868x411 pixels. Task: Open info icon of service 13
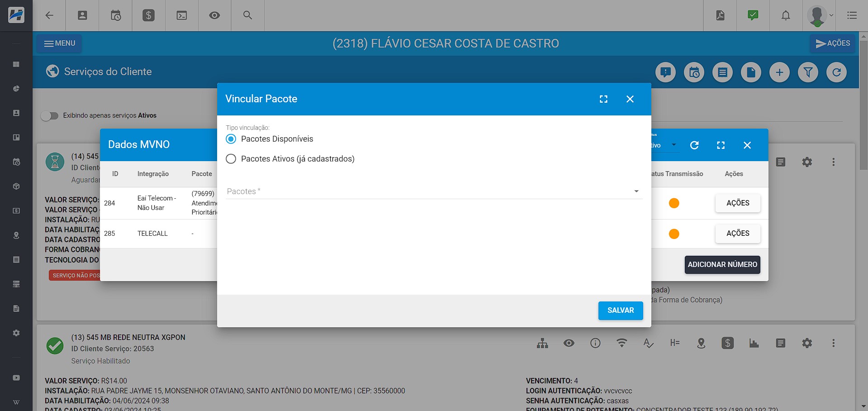595,344
